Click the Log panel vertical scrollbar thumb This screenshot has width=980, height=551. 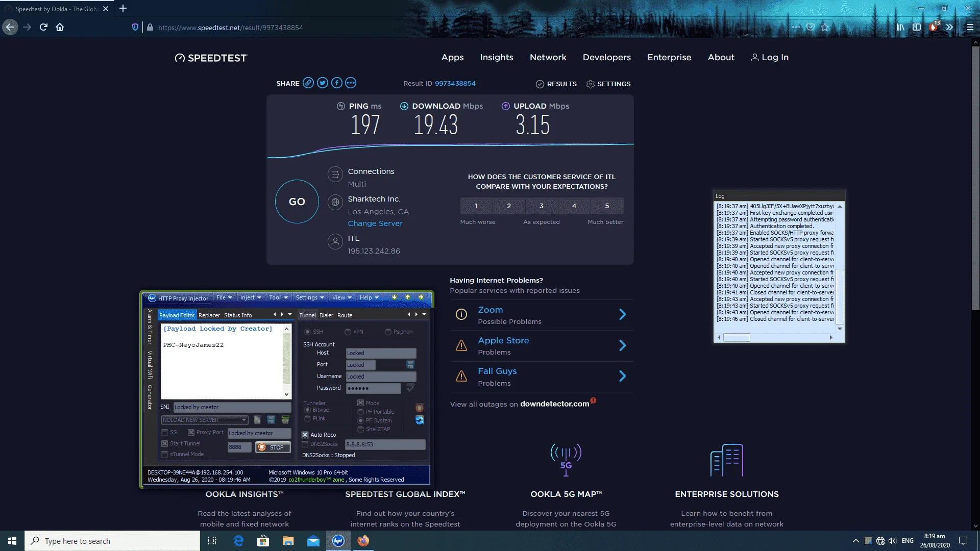coord(840,296)
